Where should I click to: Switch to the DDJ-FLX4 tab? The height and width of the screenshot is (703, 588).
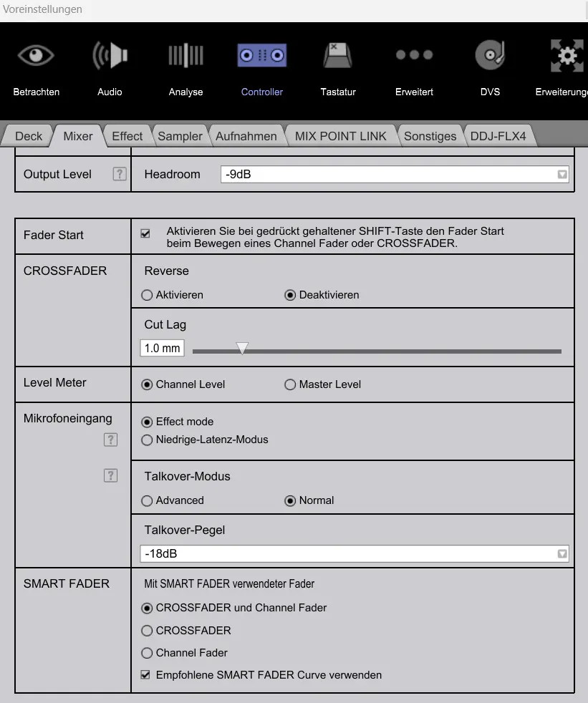point(498,136)
